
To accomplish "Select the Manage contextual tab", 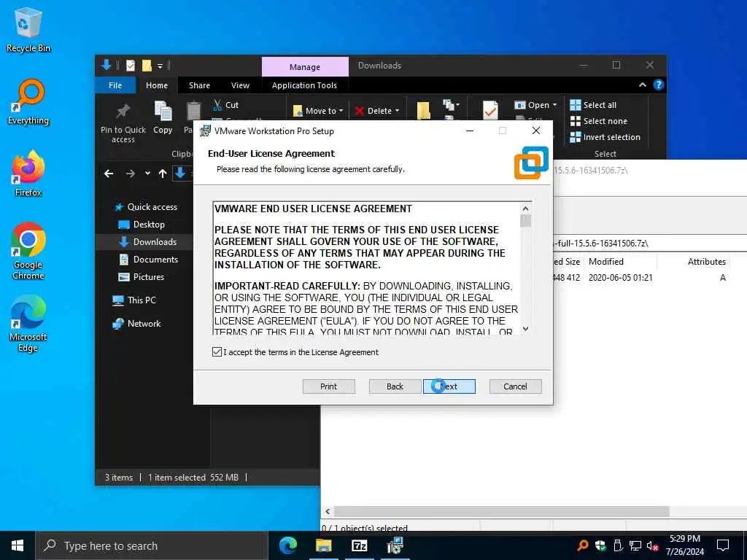I will coord(305,66).
